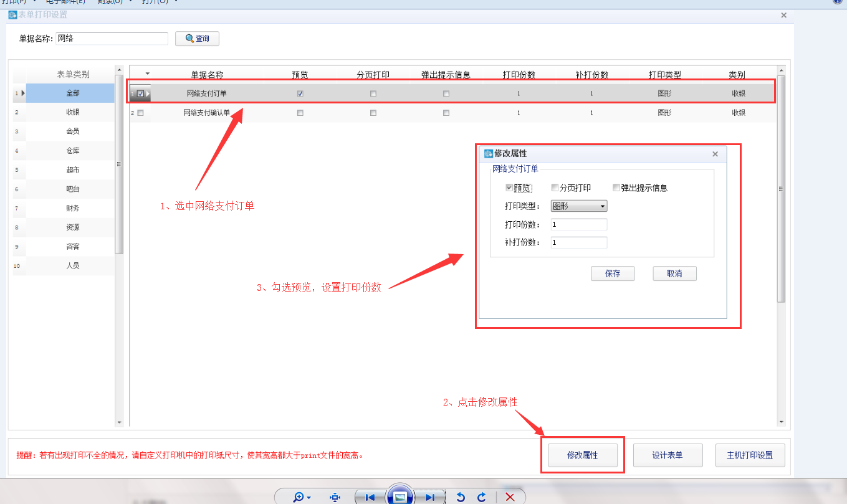The image size is (847, 504).
Task: Click the 修改属性 button
Action: click(x=583, y=455)
